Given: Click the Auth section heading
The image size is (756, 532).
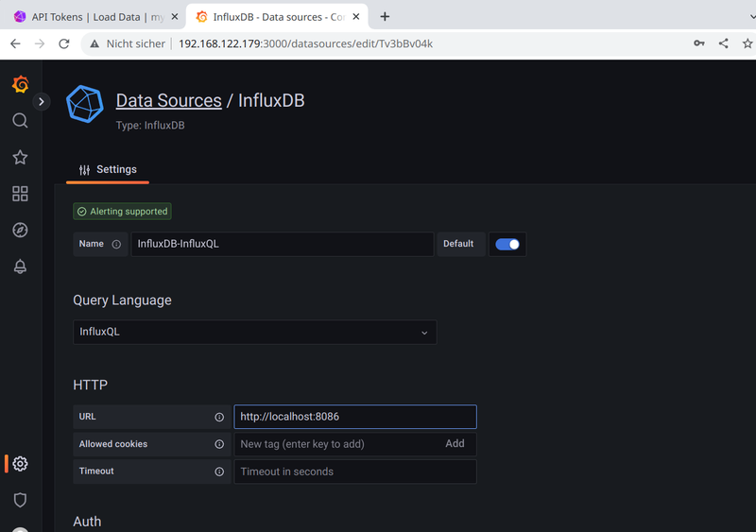Looking at the screenshot, I should tap(87, 522).
